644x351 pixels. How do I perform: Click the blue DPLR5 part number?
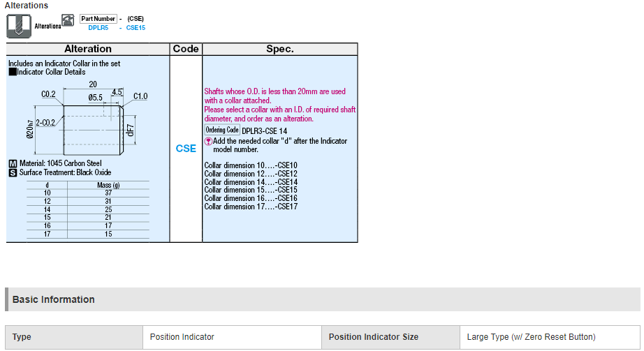click(x=98, y=28)
